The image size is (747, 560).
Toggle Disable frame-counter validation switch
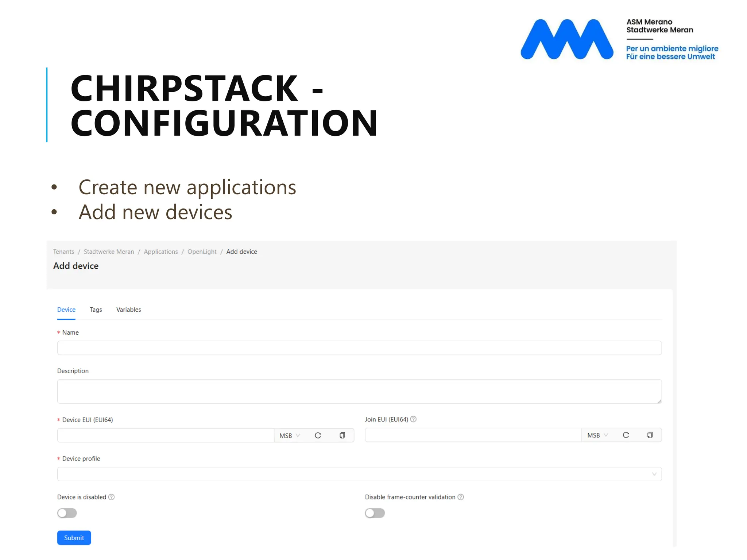pyautogui.click(x=375, y=513)
